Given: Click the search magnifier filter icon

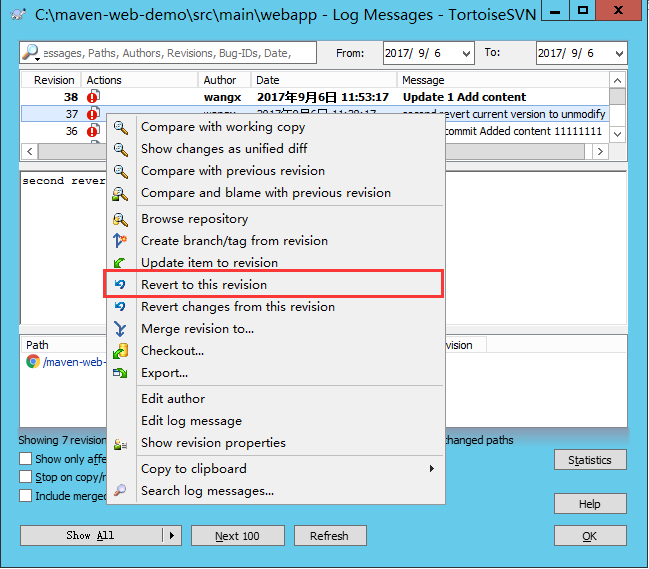Looking at the screenshot, I should 31,53.
